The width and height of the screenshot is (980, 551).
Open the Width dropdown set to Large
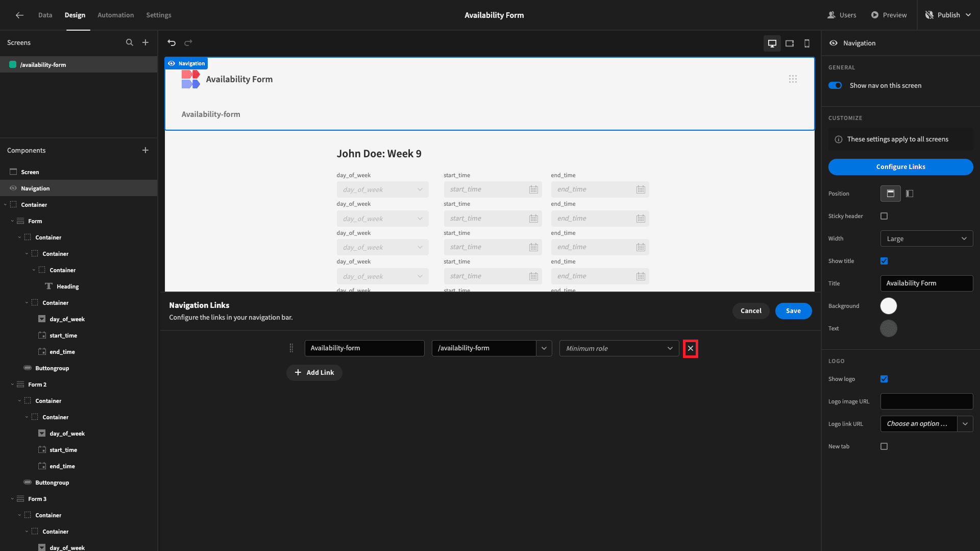pyautogui.click(x=926, y=238)
